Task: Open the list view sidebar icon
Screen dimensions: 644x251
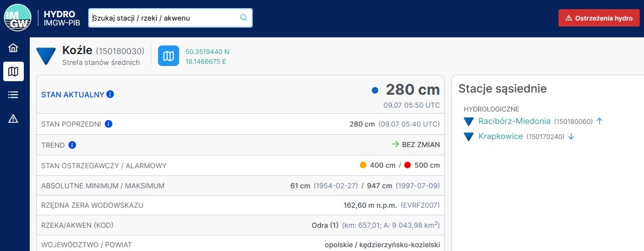Action: click(14, 95)
